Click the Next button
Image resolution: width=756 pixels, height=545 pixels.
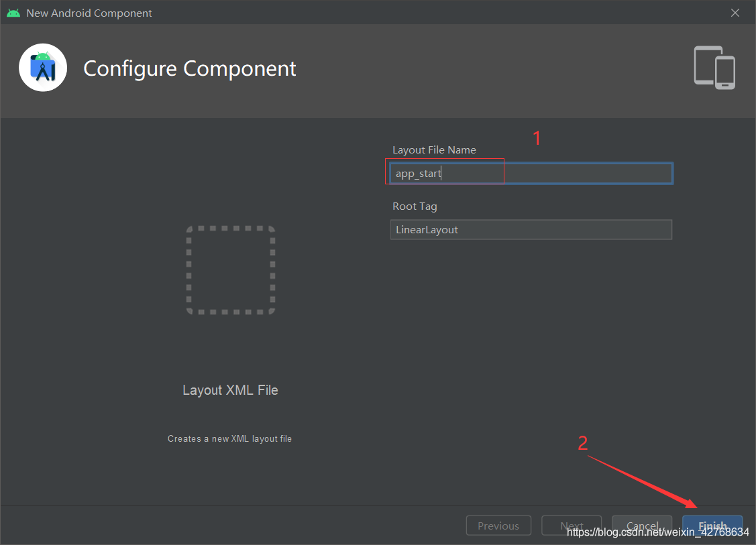coord(572,526)
